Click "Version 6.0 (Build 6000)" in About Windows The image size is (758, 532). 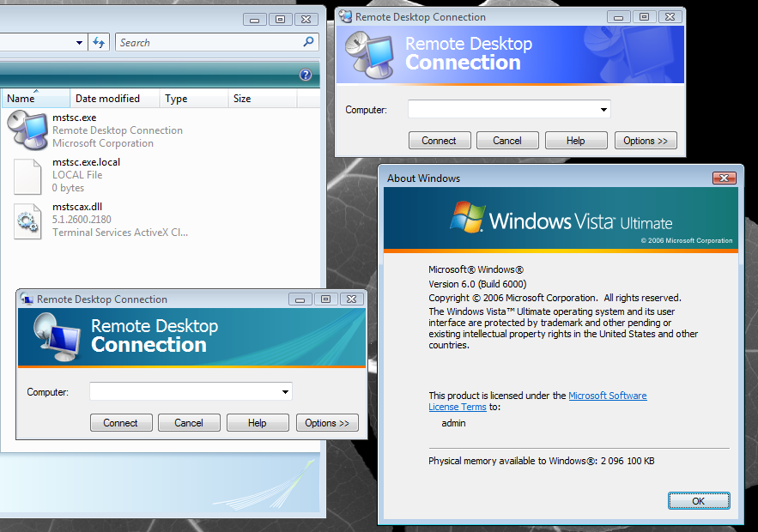[477, 284]
